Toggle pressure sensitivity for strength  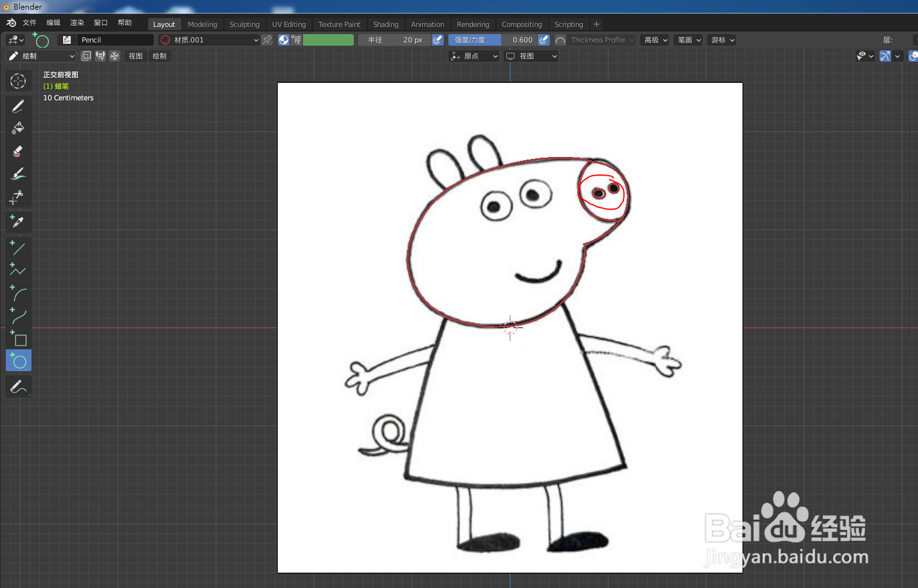click(x=544, y=39)
